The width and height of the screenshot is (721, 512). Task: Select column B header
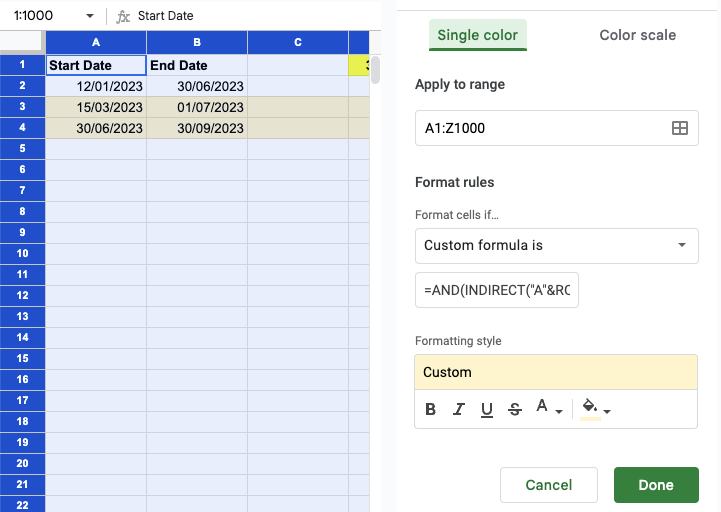coord(197,42)
